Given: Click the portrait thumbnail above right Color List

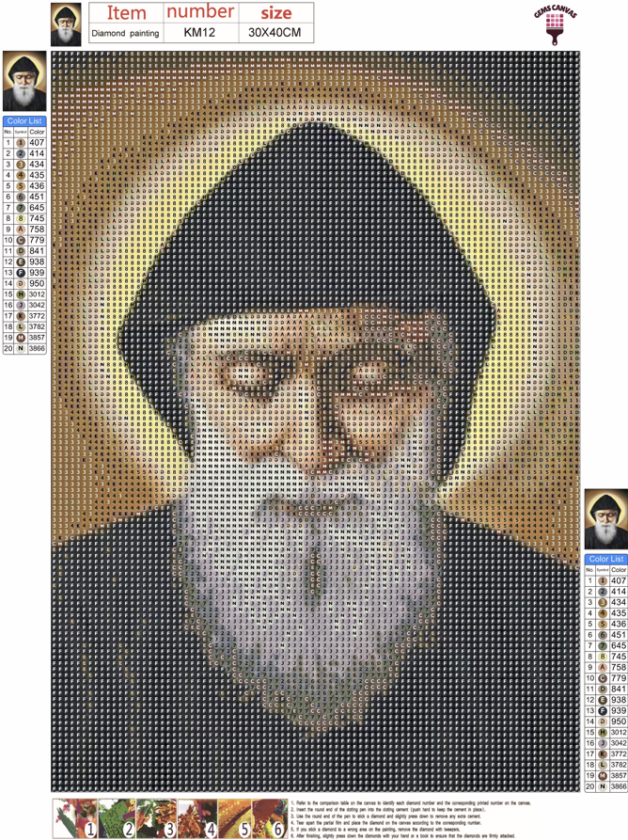Looking at the screenshot, I should [605, 520].
